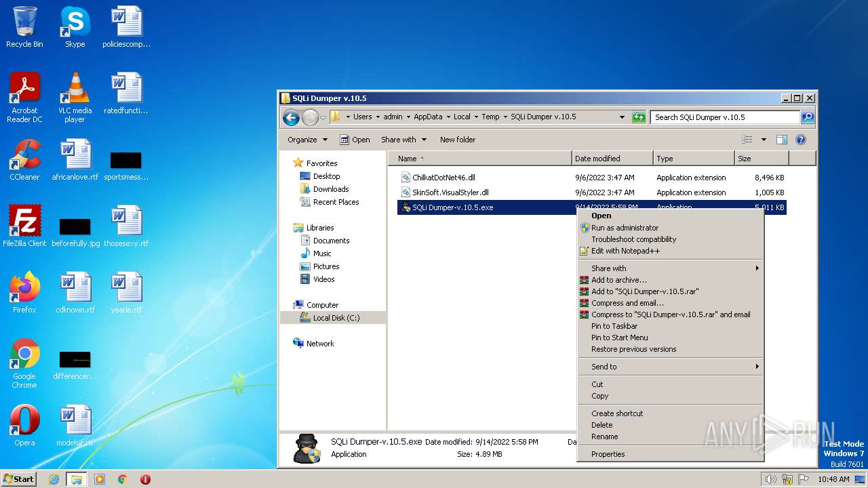Select Rename in context menu
Viewport: 868px width, 488px height.
tap(670, 436)
